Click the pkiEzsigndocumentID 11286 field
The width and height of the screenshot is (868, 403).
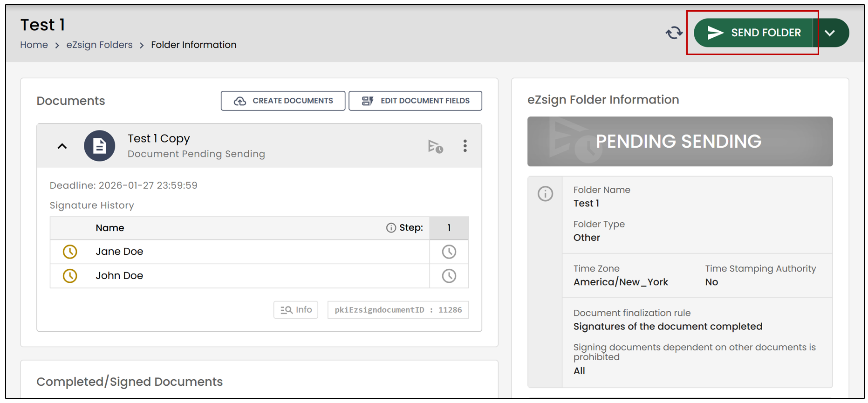[x=398, y=310]
